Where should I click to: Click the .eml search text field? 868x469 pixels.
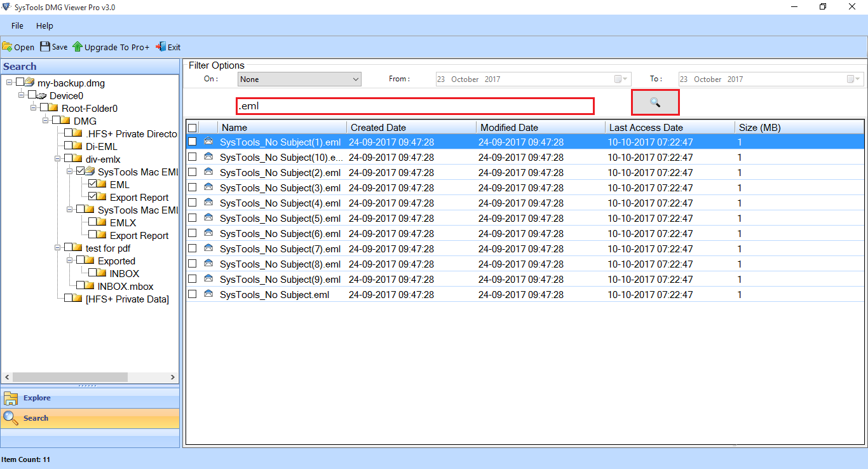click(x=415, y=106)
